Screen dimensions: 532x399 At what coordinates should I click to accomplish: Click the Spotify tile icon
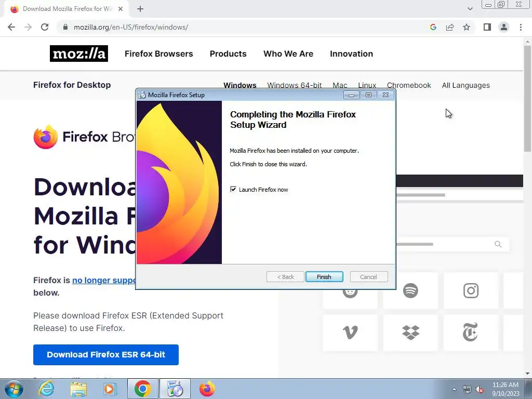click(x=410, y=291)
